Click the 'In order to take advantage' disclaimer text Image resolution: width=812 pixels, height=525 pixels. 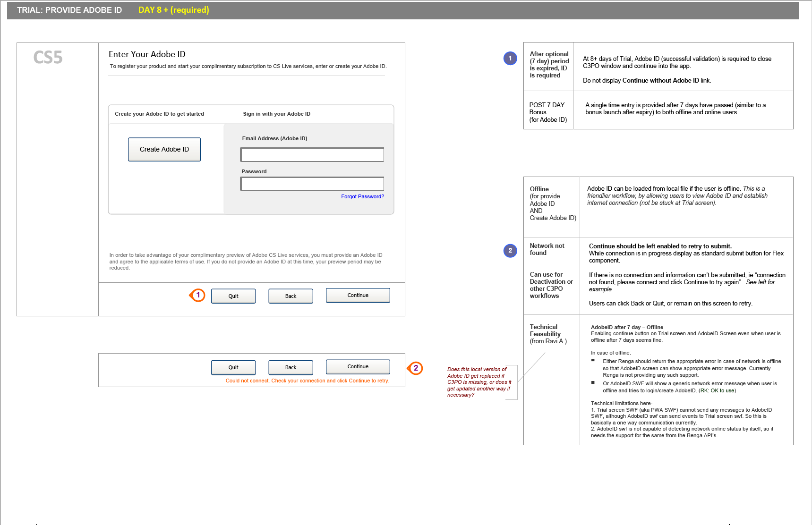coord(246,262)
